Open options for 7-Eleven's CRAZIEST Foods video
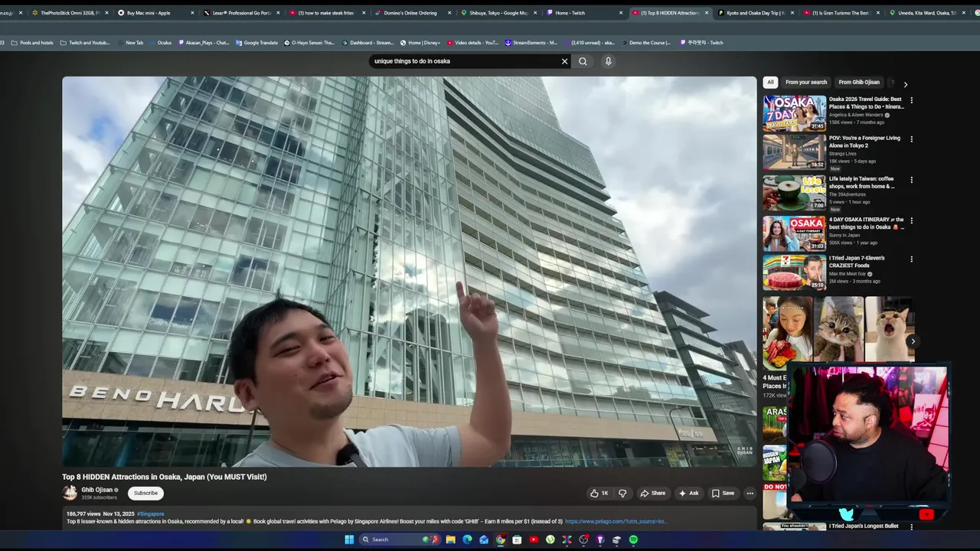Viewport: 980px width, 551px height. tap(911, 259)
